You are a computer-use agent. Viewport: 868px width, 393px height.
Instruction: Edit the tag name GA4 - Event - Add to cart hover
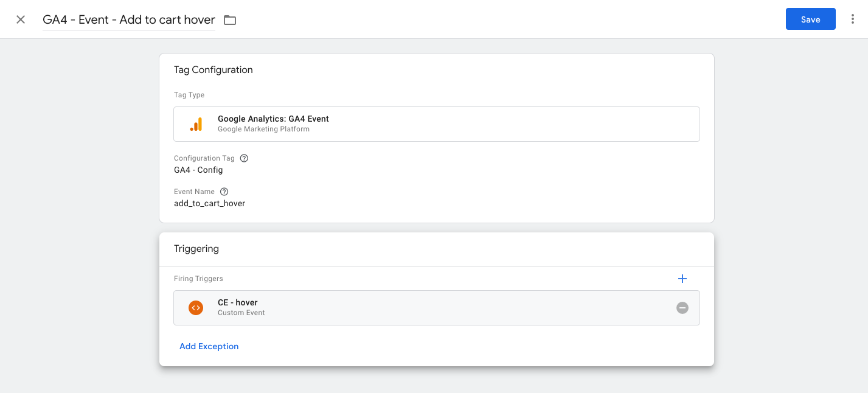[x=129, y=19]
